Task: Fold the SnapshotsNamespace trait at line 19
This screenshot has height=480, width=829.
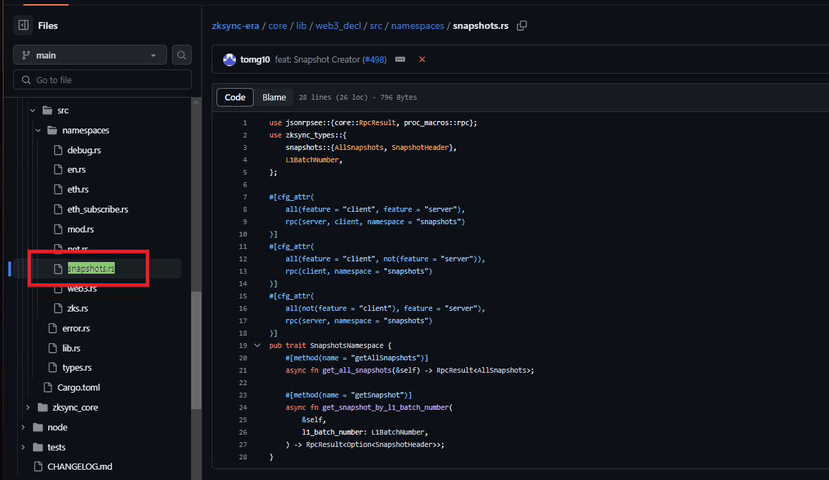Action: point(258,345)
